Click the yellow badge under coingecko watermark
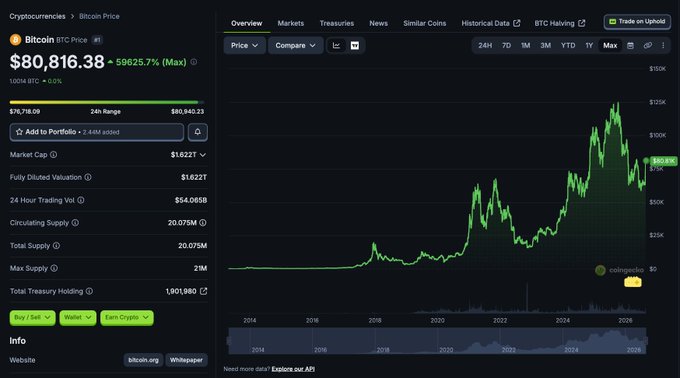Viewport: 680px width, 378px height. coord(633,283)
